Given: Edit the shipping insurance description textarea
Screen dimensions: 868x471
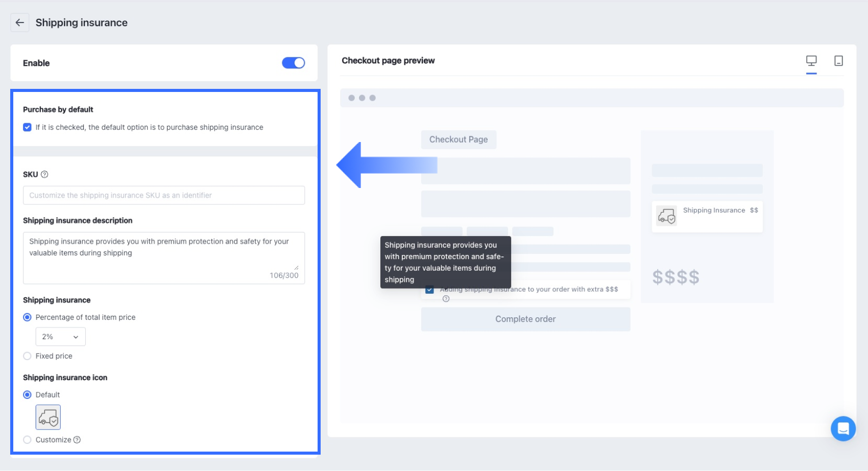Looking at the screenshot, I should pyautogui.click(x=164, y=258).
